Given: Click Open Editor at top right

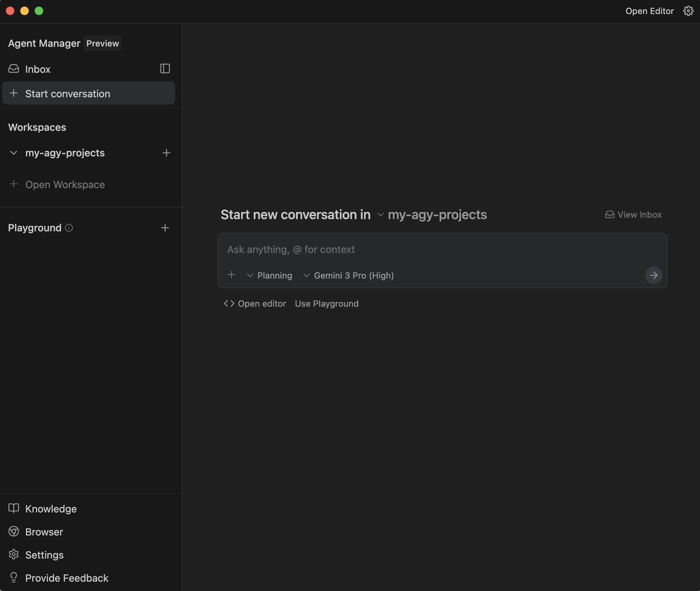Looking at the screenshot, I should point(650,11).
